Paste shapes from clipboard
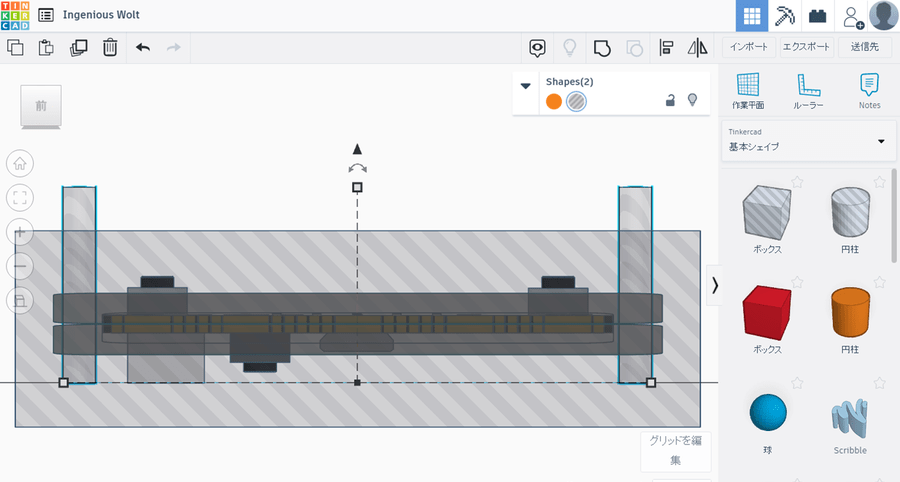 46,48
